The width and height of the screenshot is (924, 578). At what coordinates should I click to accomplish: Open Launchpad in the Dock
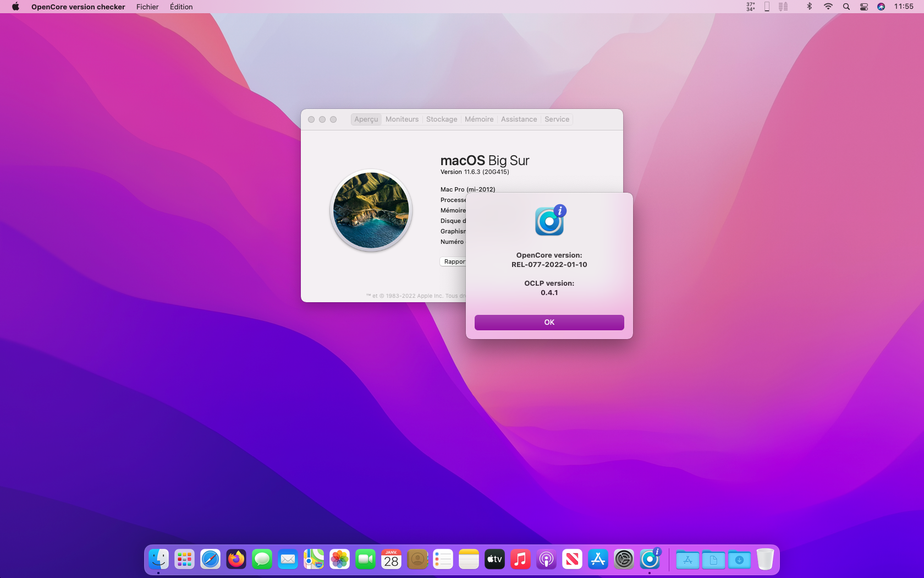pos(185,560)
